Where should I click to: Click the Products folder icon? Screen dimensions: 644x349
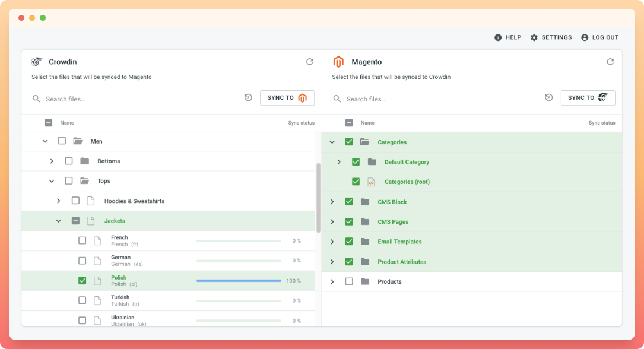pos(364,281)
